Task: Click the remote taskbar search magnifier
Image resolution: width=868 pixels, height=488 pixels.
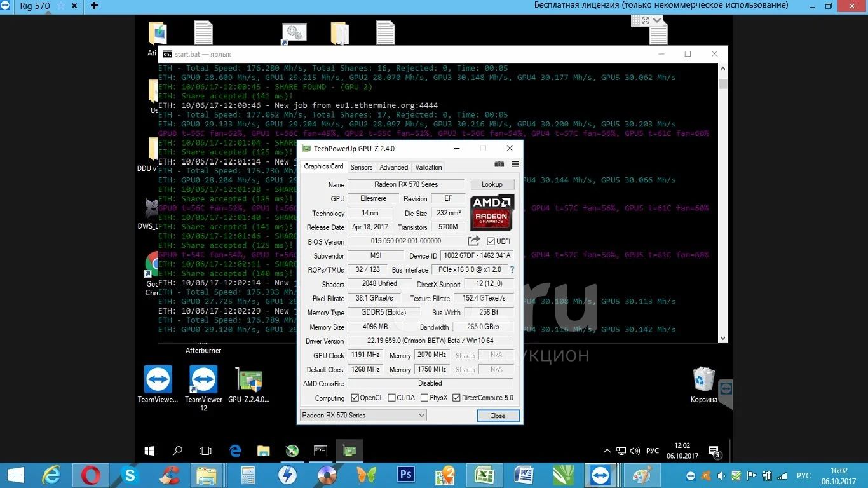Action: pyautogui.click(x=177, y=451)
